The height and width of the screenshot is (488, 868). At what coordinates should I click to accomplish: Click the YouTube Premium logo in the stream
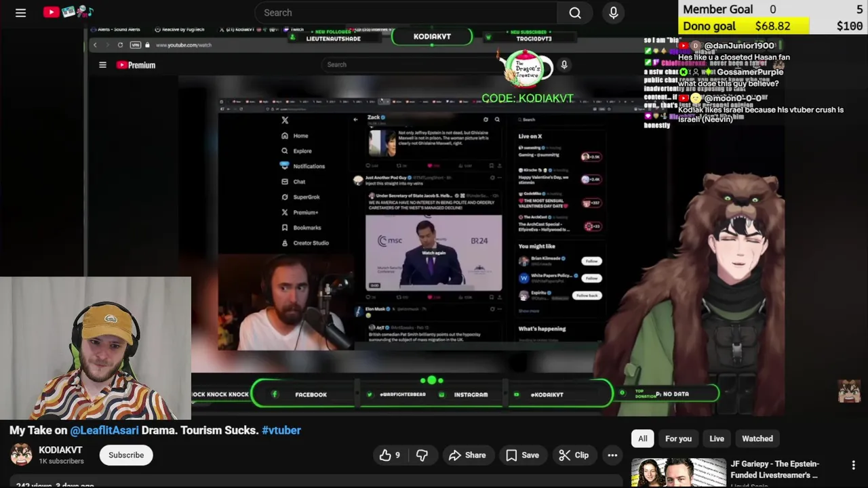[x=136, y=65]
